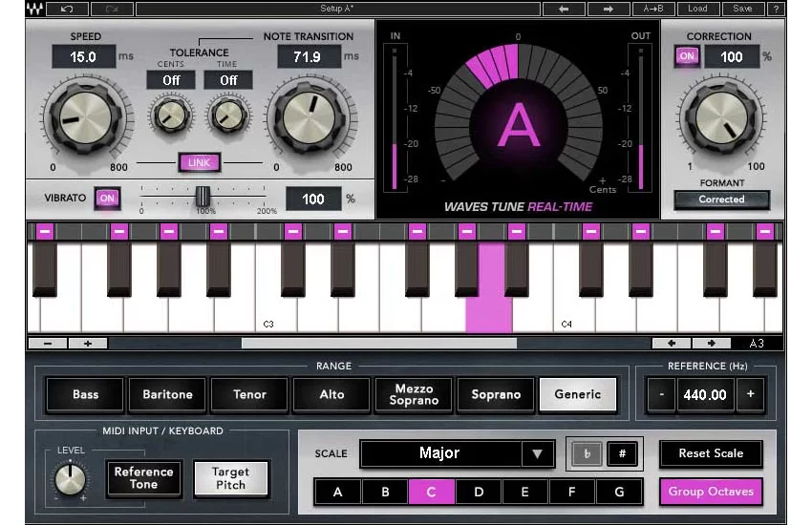Click the Correction percent value 100

(731, 57)
